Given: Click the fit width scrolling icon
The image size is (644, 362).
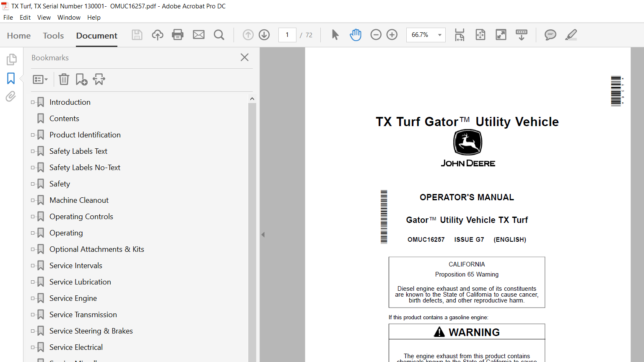Looking at the screenshot, I should coord(460,35).
